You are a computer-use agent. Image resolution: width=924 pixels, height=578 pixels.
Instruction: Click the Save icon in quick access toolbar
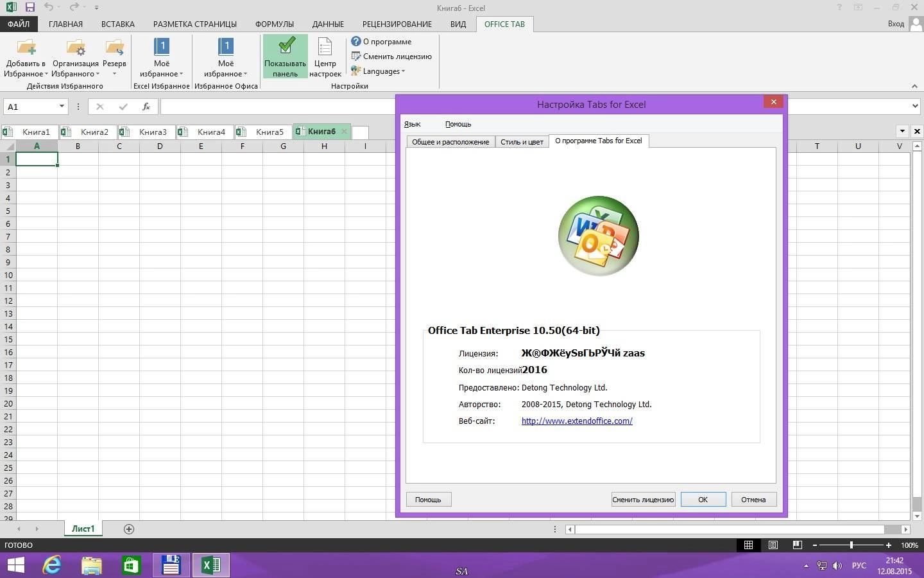(30, 8)
